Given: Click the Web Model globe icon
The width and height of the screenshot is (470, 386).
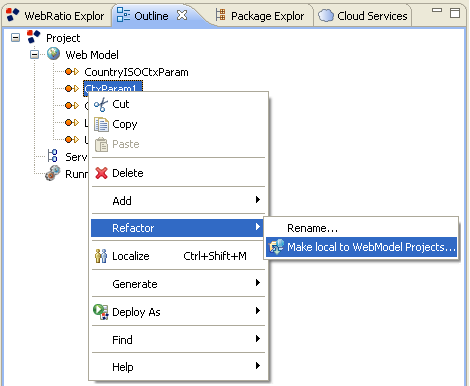Looking at the screenshot, I should 53,54.
